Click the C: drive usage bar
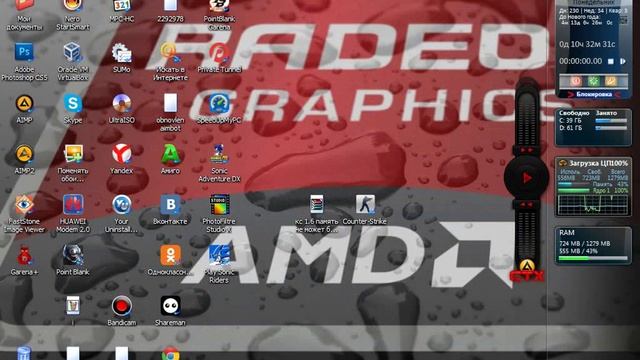The height and width of the screenshot is (360, 640). coord(611,120)
